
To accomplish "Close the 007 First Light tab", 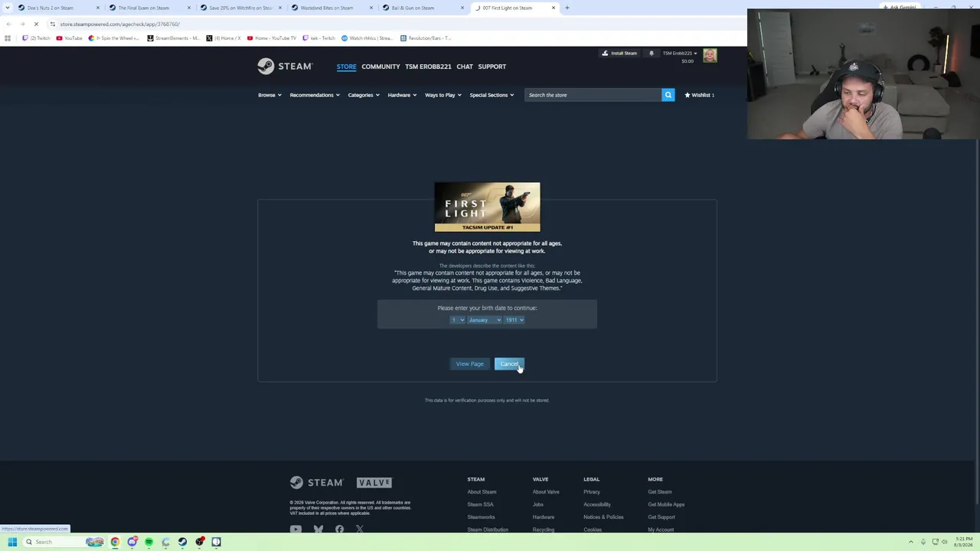I will click(554, 8).
